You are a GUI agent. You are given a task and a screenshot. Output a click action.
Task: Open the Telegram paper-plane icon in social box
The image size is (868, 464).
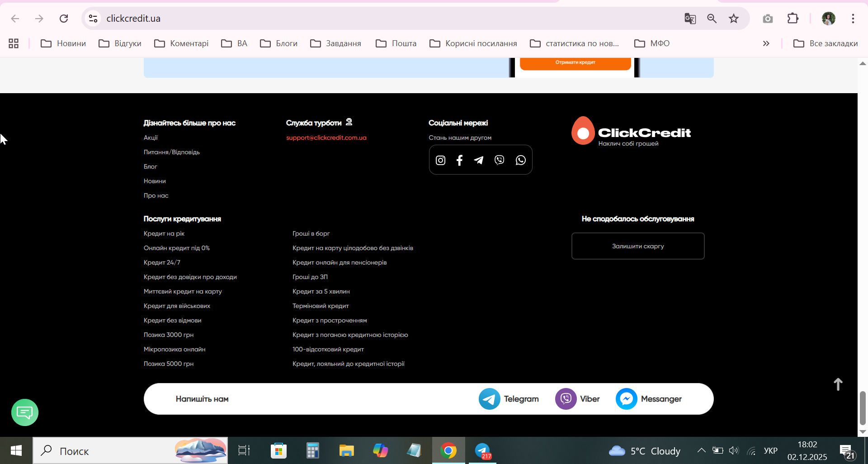click(x=479, y=160)
